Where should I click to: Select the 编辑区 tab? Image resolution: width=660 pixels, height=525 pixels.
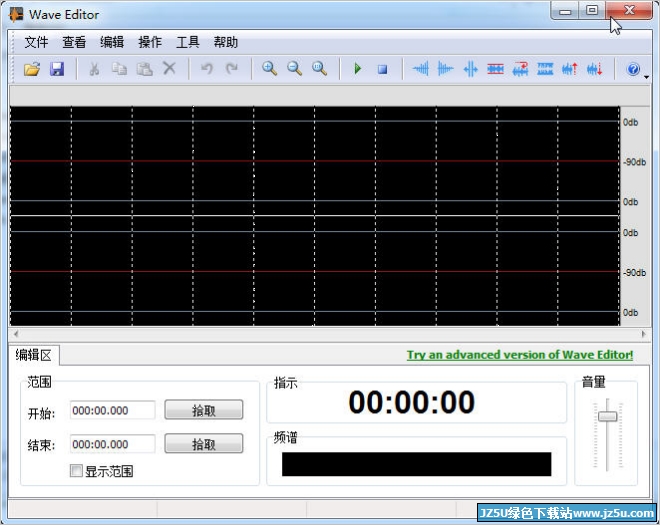point(34,355)
